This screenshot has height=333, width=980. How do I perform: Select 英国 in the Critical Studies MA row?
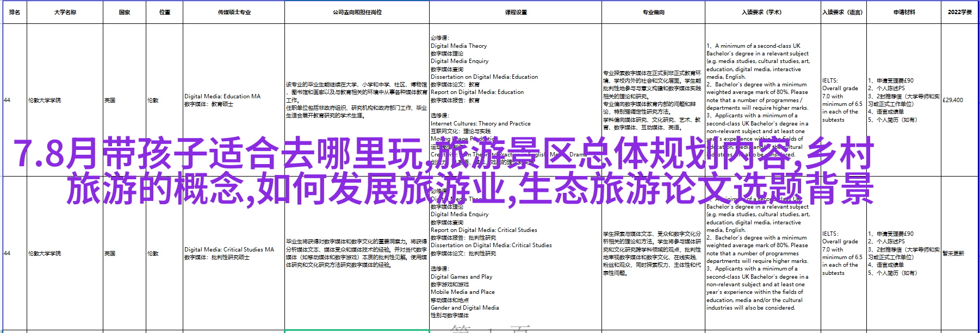125,253
